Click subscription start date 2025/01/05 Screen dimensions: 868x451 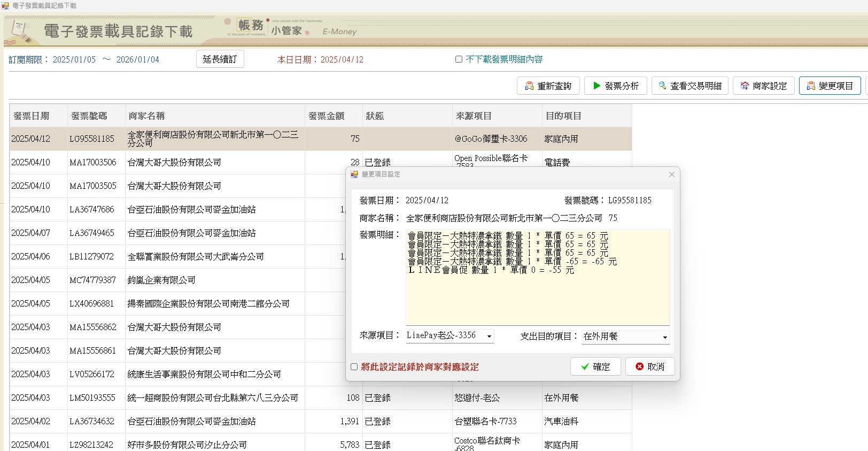click(x=74, y=59)
